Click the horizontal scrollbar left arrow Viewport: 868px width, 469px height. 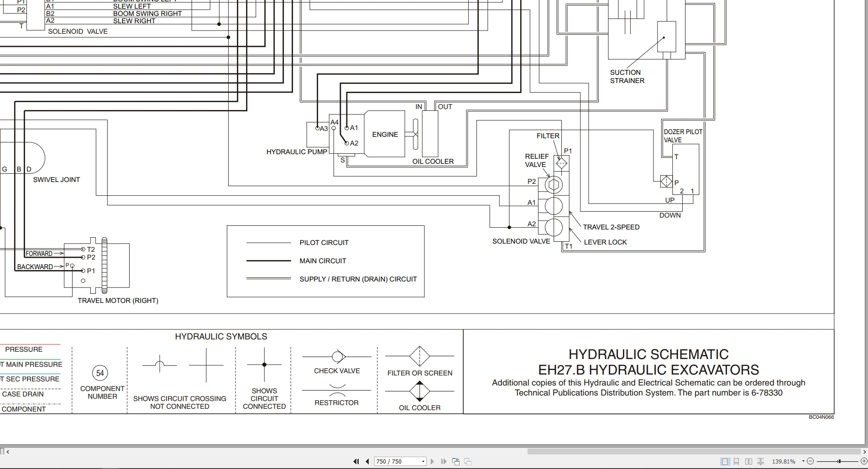point(8,452)
